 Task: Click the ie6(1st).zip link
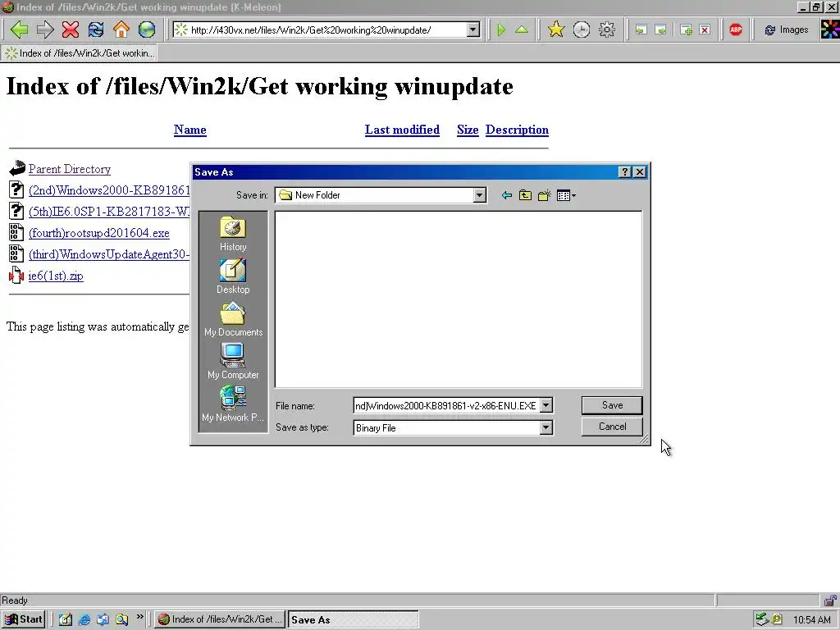tap(56, 276)
